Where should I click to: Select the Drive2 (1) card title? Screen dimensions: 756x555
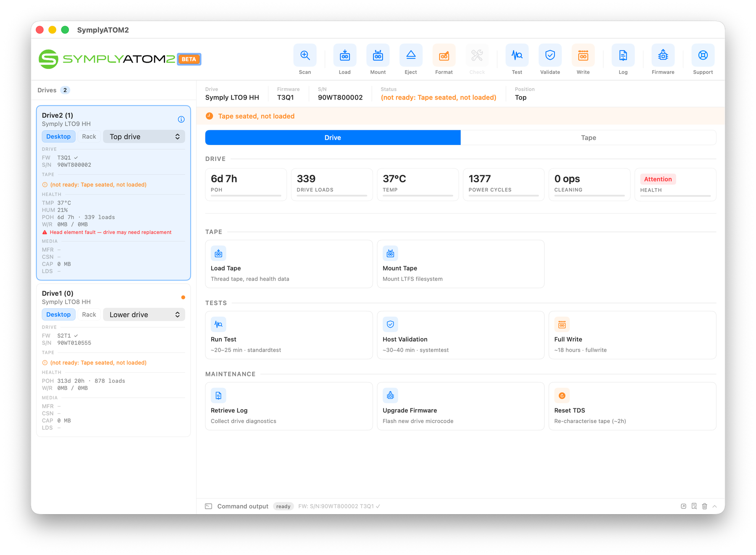click(x=58, y=115)
